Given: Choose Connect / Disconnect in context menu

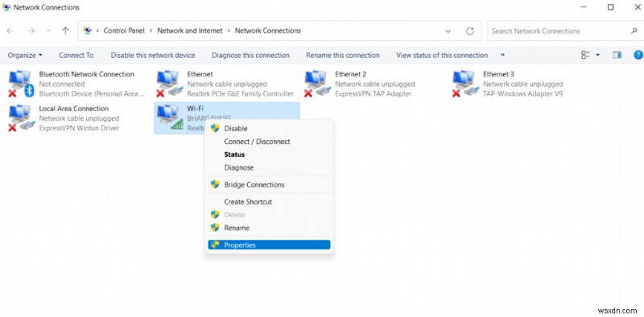Looking at the screenshot, I should [269, 142].
